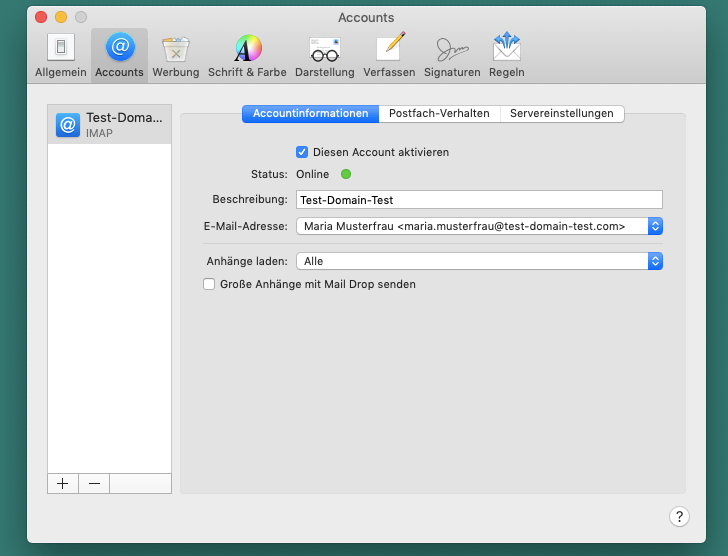Click the minus button to remove account
This screenshot has width=728, height=556.
(x=94, y=483)
